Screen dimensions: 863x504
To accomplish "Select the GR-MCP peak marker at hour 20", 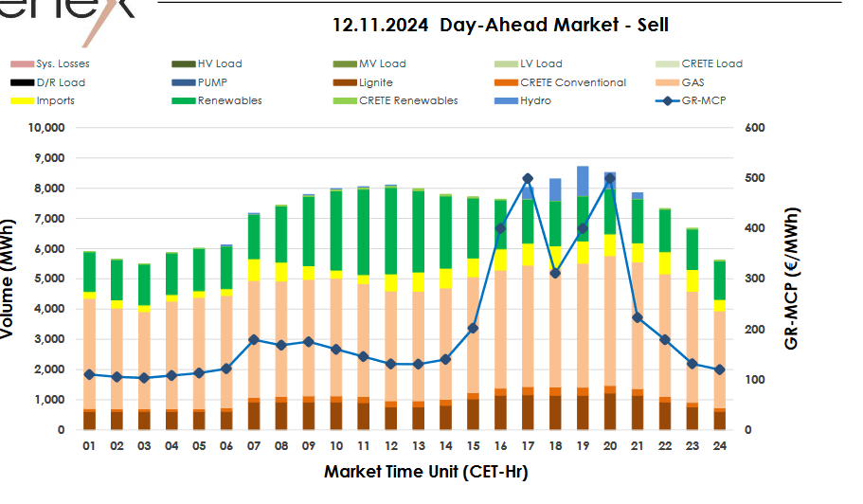I will click(x=609, y=178).
